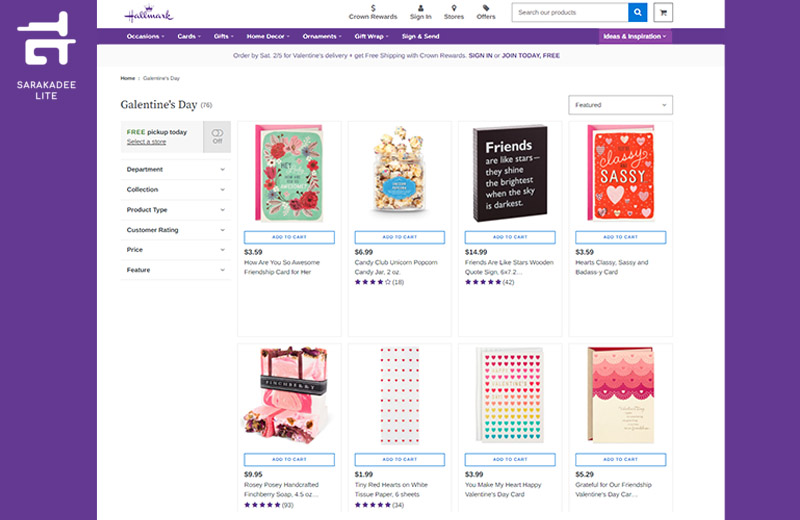
Task: Click in the Search our products field
Action: (570, 12)
